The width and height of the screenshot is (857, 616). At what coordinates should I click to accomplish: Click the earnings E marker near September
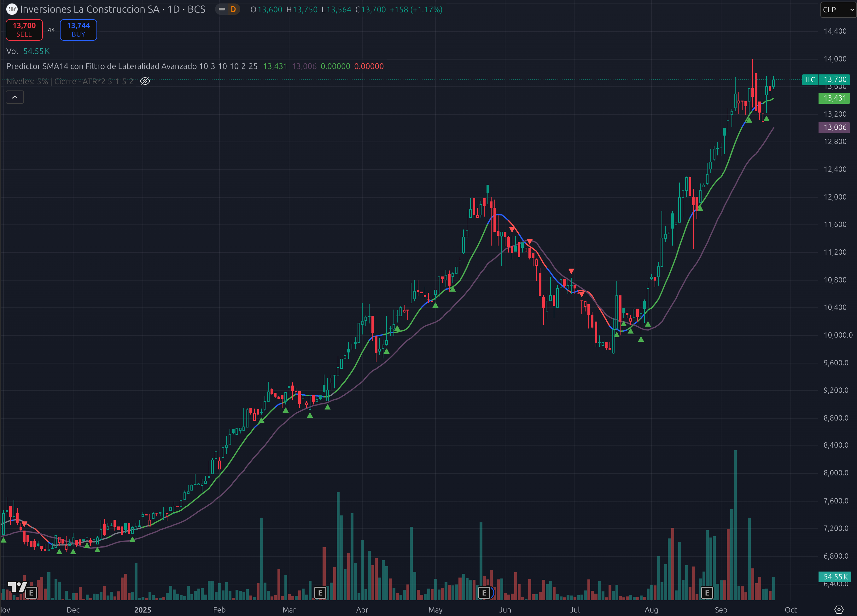[x=707, y=593]
